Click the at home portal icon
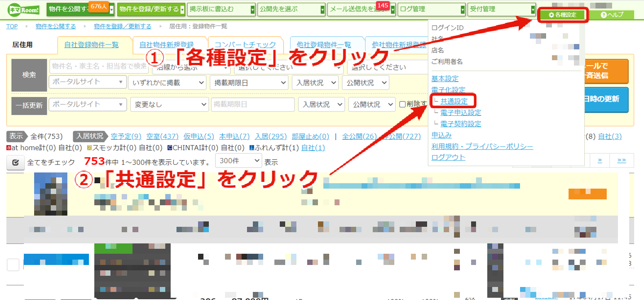 9,148
